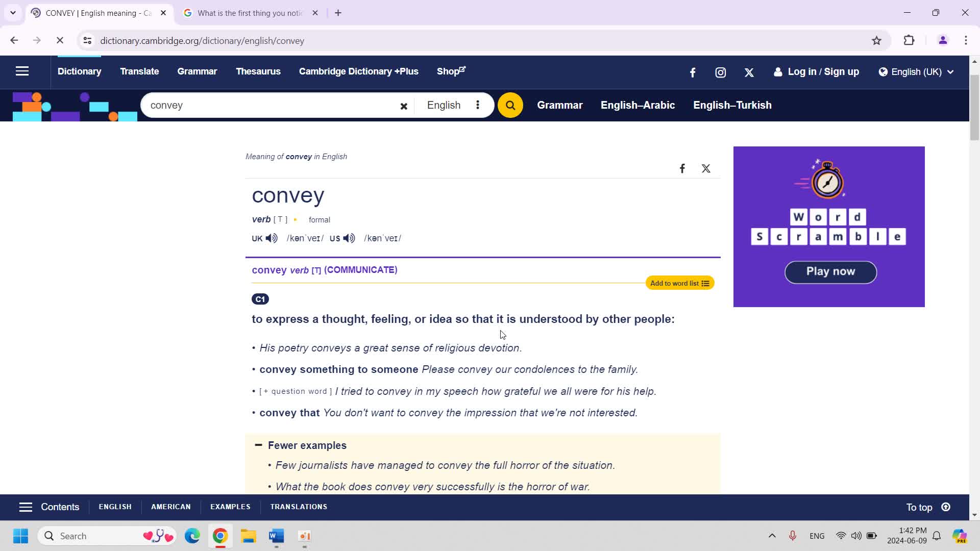The height and width of the screenshot is (551, 980).
Task: Clear the search box with X icon
Action: pos(403,106)
